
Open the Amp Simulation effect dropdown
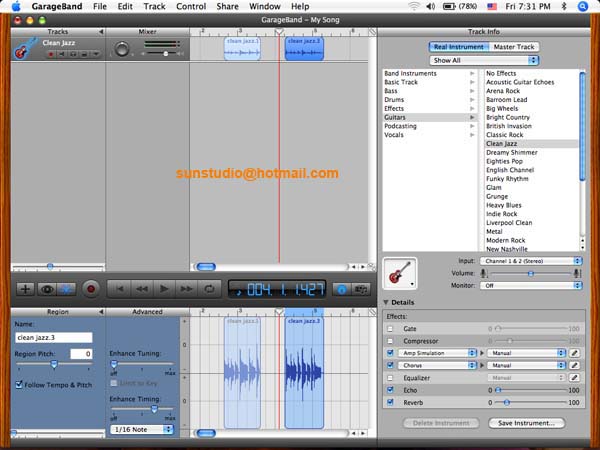pos(437,353)
